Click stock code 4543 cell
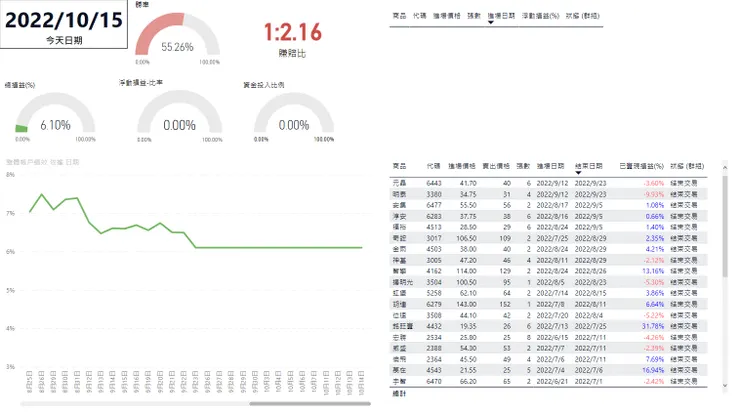740x416 pixels. tap(434, 370)
